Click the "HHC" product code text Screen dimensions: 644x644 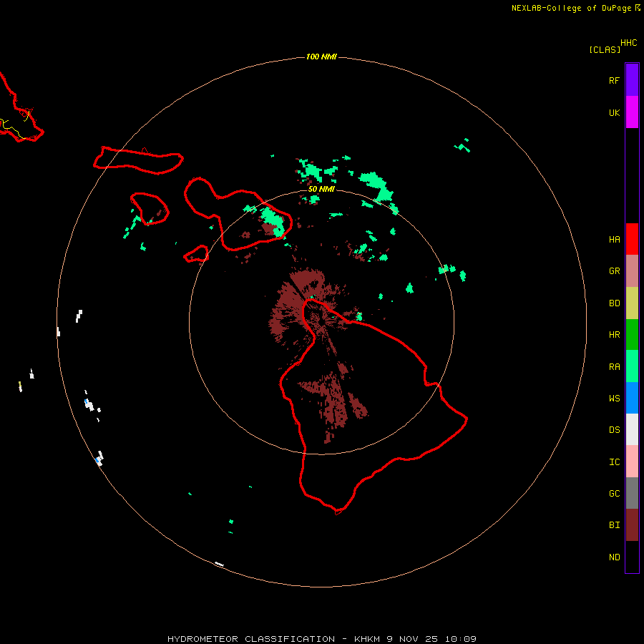coord(628,43)
